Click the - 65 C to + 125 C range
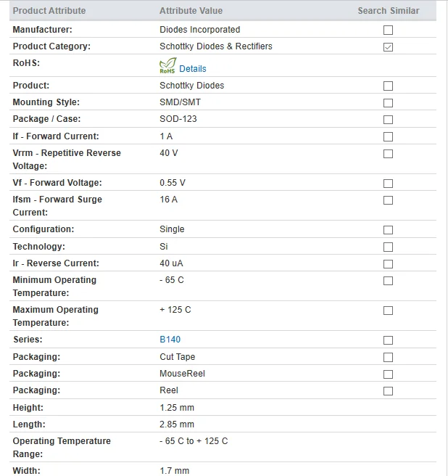 (x=194, y=441)
